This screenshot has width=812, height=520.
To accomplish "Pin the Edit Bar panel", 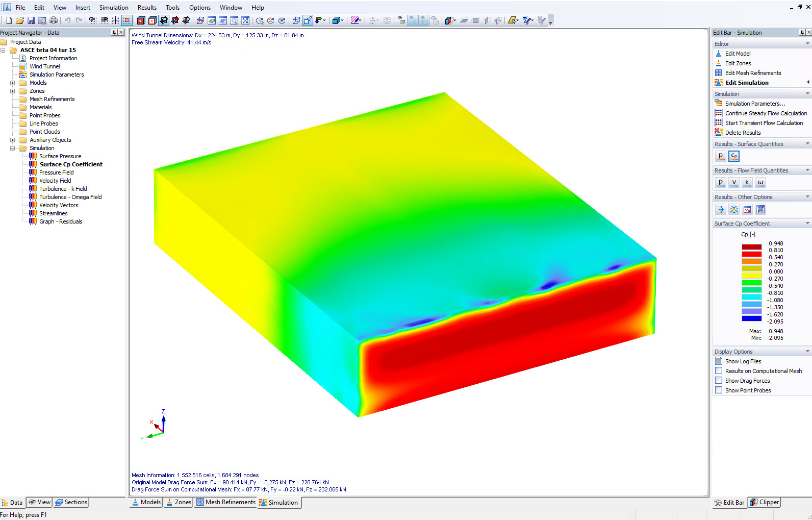I will [802, 32].
